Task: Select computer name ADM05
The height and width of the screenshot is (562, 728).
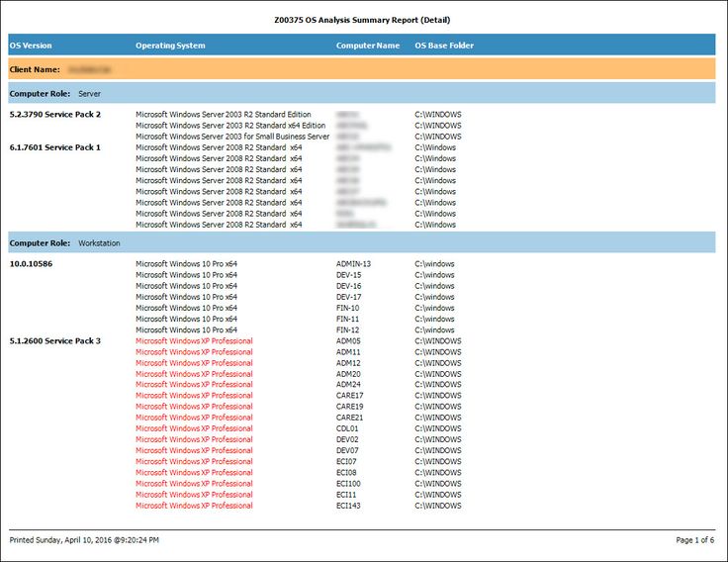Action: tap(348, 341)
